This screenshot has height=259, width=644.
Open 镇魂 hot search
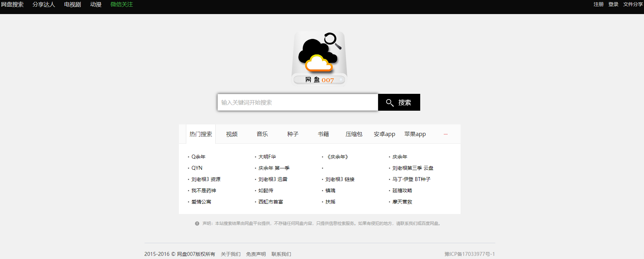[x=330, y=190]
